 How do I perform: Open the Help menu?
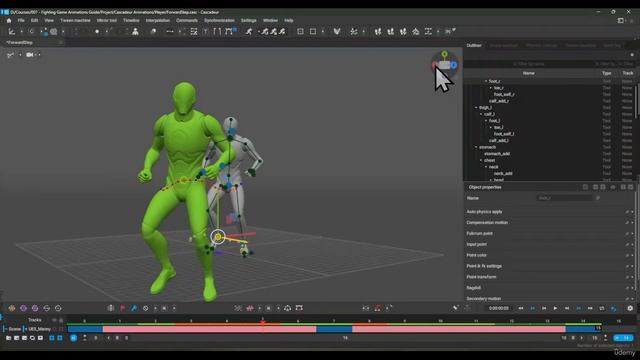289,20
